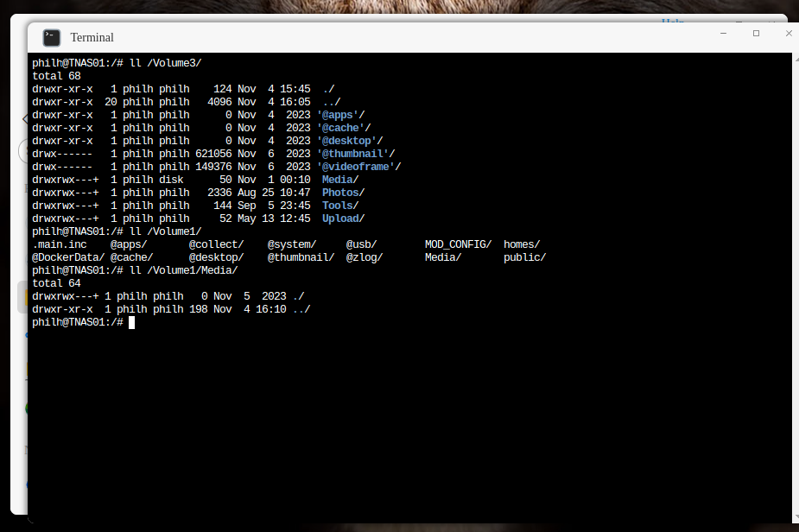Click the '@videoframe' directory name

[358, 167]
